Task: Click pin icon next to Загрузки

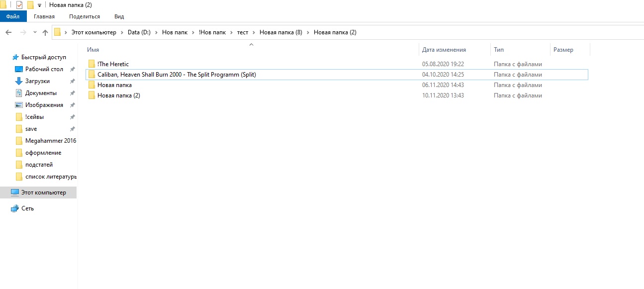Action: coord(72,81)
